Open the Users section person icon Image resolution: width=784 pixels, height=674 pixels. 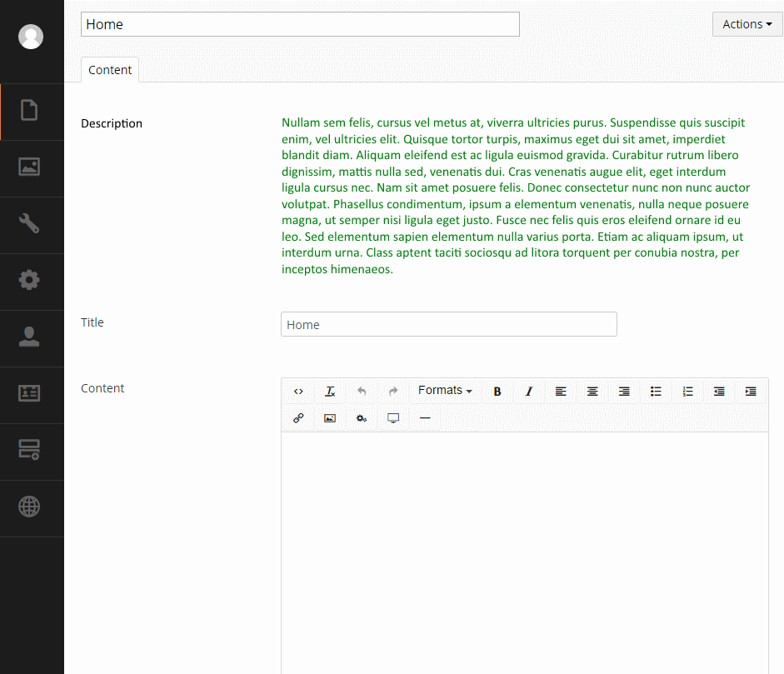pos(29,337)
